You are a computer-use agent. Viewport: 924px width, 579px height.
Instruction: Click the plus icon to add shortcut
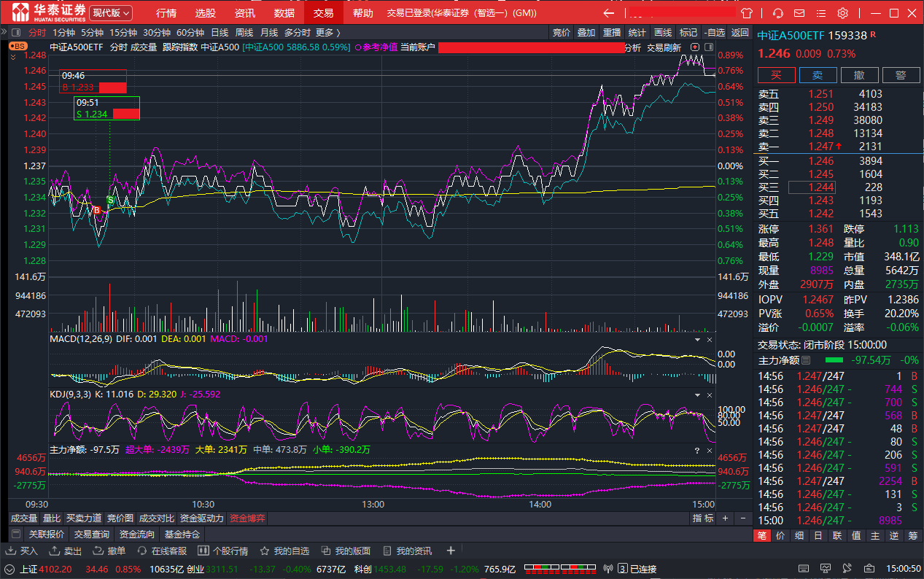coord(451,551)
